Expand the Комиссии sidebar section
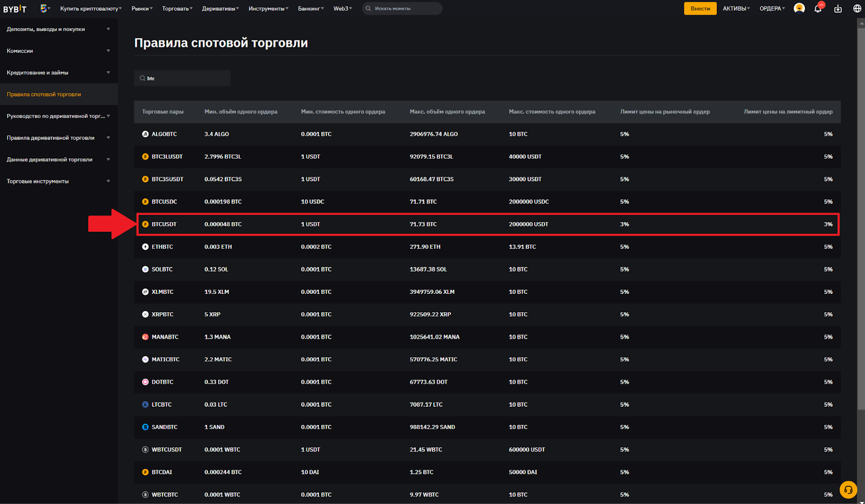Image resolution: width=865 pixels, height=504 pixels. point(58,51)
